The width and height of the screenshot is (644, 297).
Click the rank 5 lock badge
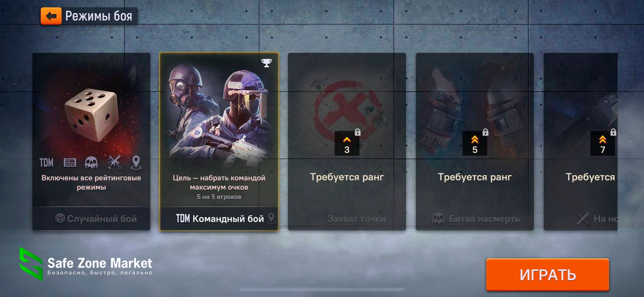coord(475,143)
